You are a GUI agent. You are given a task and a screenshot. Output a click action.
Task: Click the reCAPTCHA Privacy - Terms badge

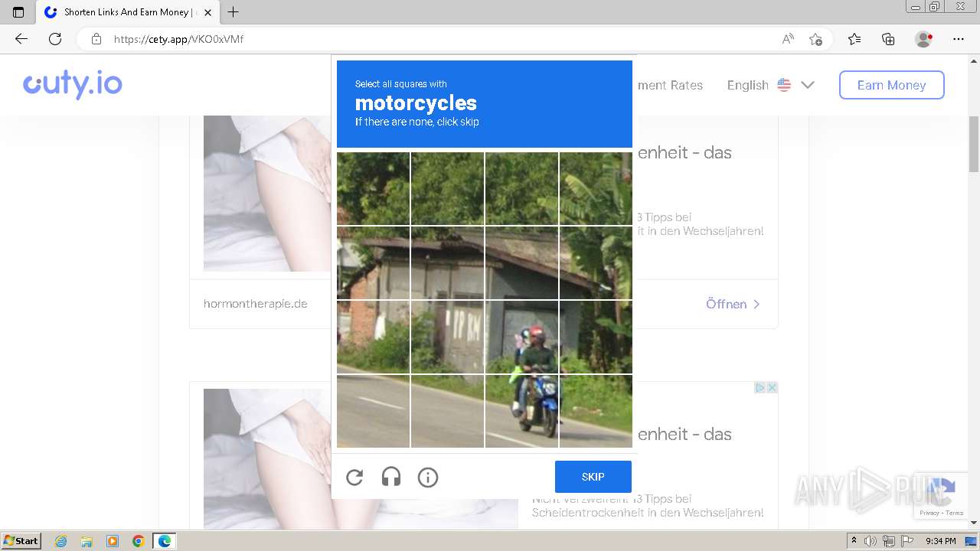tap(942, 497)
